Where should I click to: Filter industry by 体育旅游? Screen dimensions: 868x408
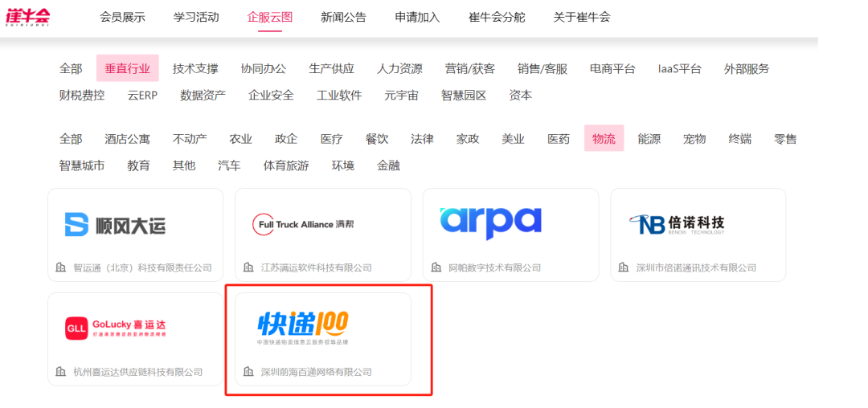coord(286,165)
